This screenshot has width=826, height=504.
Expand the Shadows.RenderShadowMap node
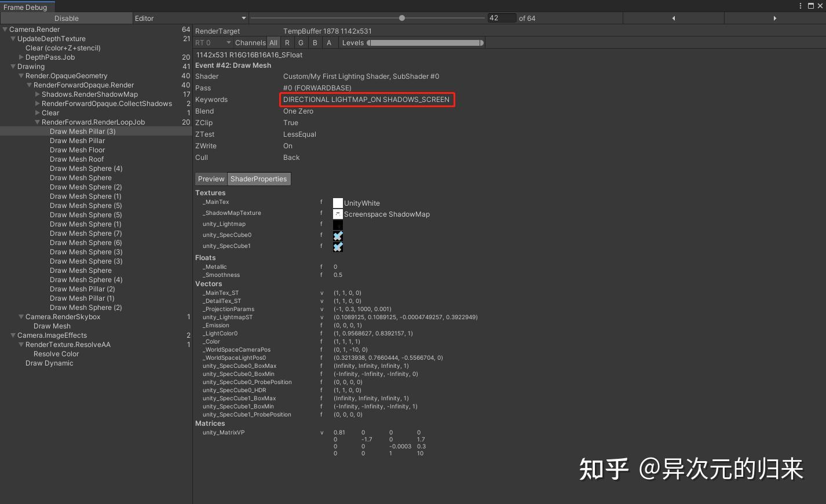[x=36, y=94]
